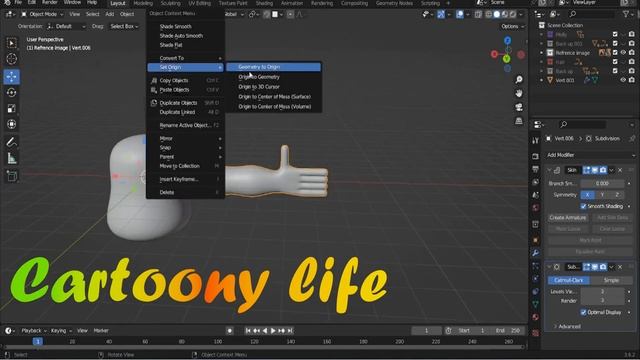Viewport: 640px width, 360px height.
Task: Click the blue Z axis gizmo
Action: pyautogui.click(x=507, y=40)
